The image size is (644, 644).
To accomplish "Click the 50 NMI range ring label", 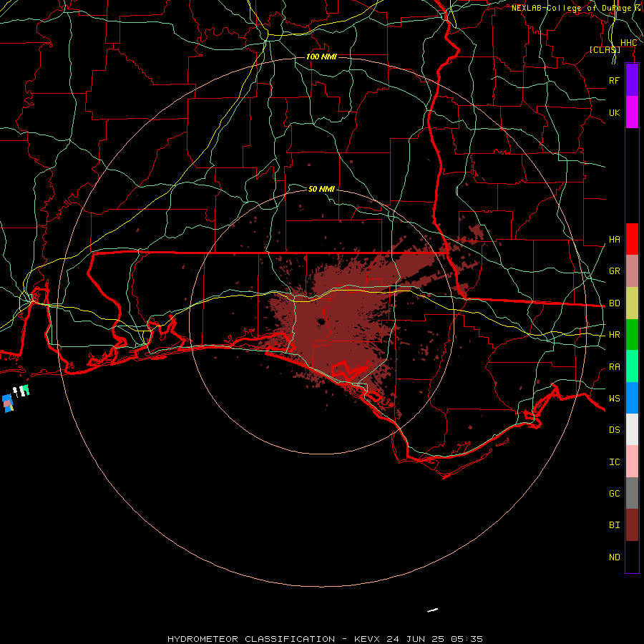I will click(x=321, y=189).
